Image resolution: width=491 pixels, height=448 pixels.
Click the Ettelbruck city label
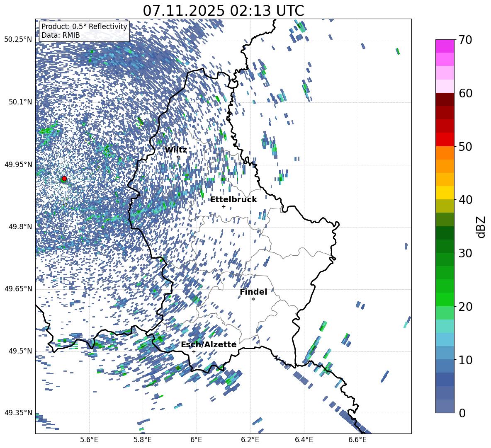(x=233, y=200)
